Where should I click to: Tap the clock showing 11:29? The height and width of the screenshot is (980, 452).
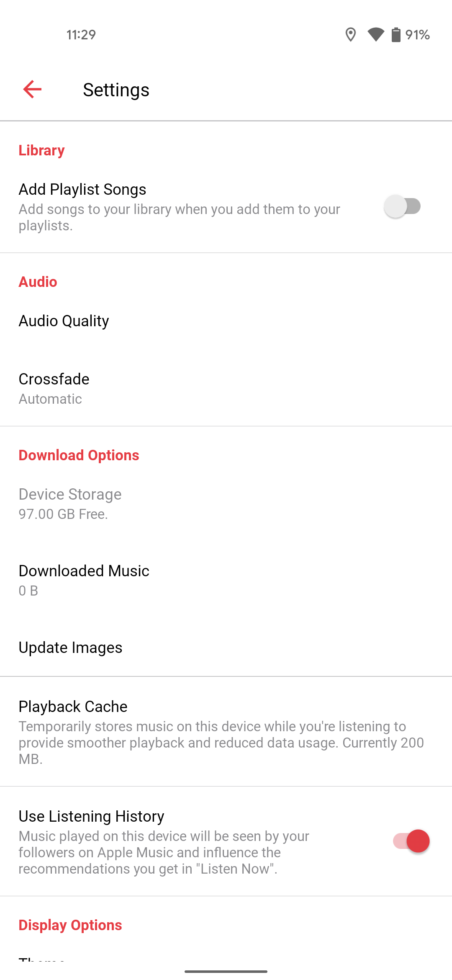pos(81,35)
